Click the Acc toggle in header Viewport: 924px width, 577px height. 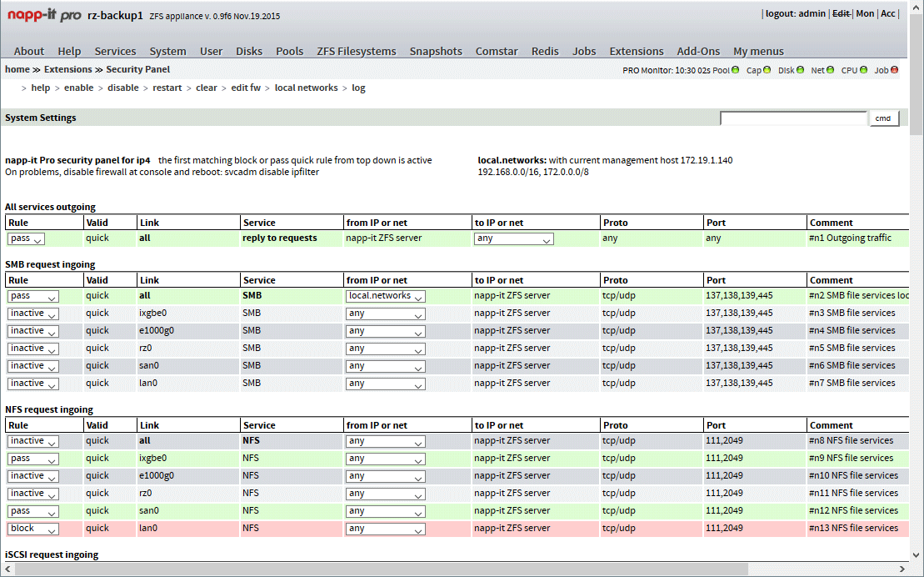point(888,13)
